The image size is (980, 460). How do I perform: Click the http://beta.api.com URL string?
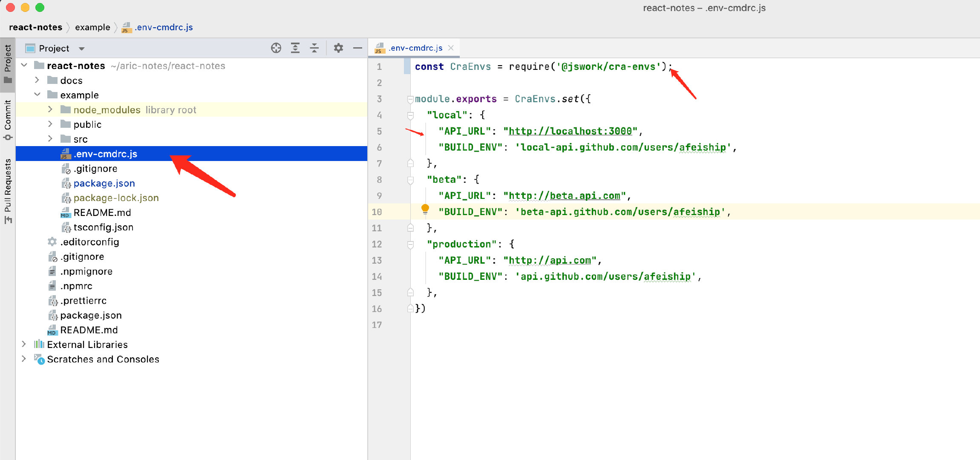tap(564, 196)
